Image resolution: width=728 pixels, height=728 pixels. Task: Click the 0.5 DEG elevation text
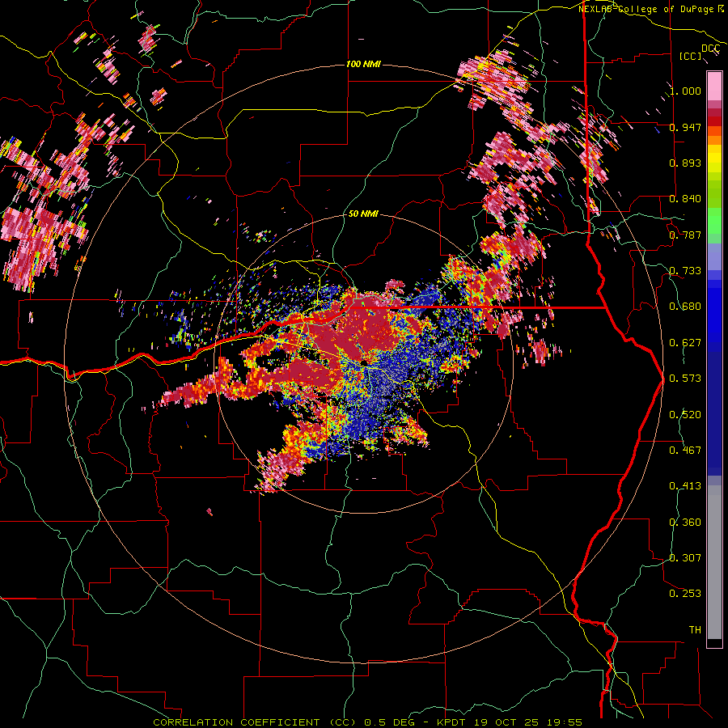click(389, 722)
